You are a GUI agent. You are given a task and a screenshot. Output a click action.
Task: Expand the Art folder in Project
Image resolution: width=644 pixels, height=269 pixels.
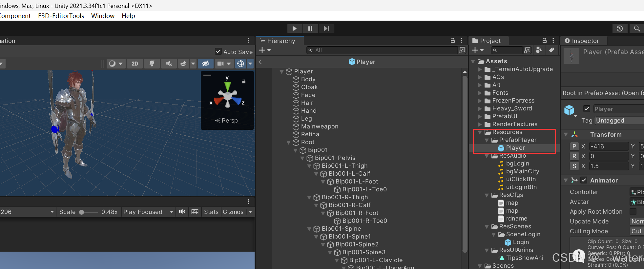click(x=480, y=85)
